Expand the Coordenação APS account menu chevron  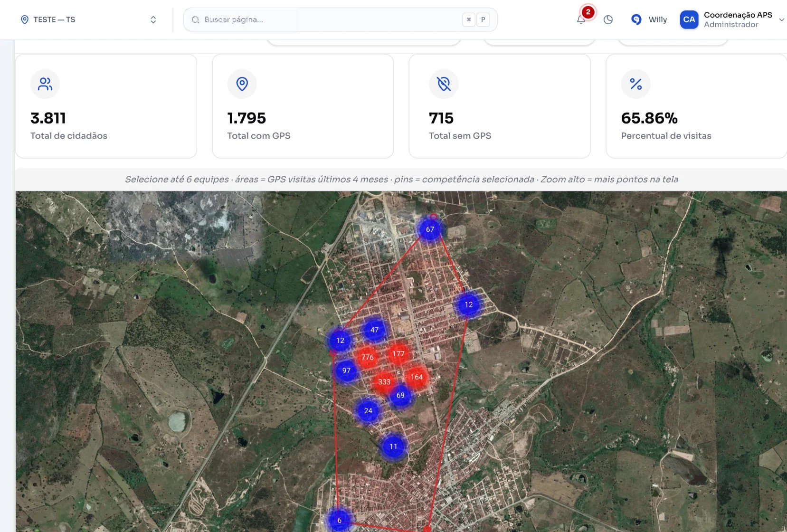781,20
